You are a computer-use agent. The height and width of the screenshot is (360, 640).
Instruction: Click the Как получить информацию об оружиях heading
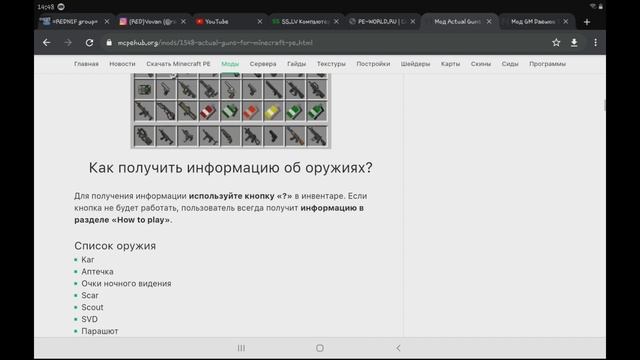click(x=231, y=168)
